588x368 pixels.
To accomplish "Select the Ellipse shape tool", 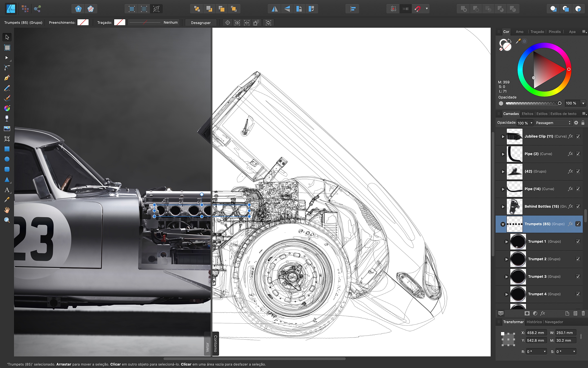I will (x=7, y=159).
